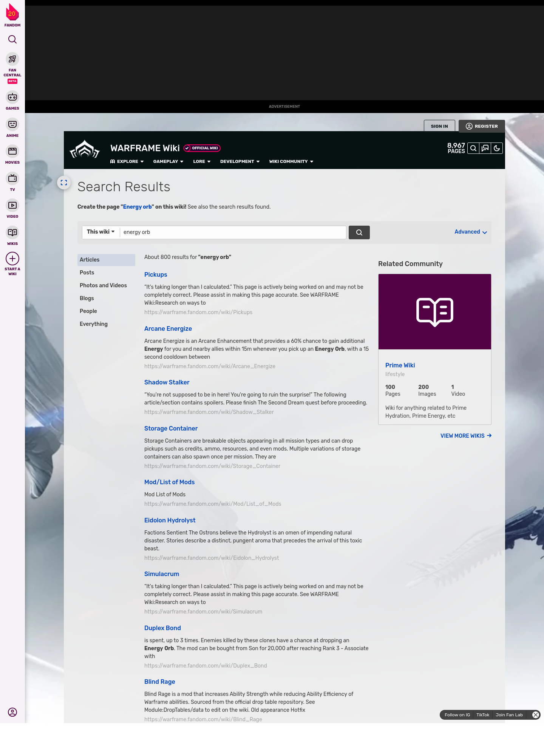This screenshot has height=756, width=544.
Task: Toggle full-width content expand button
Action: pyautogui.click(x=64, y=183)
